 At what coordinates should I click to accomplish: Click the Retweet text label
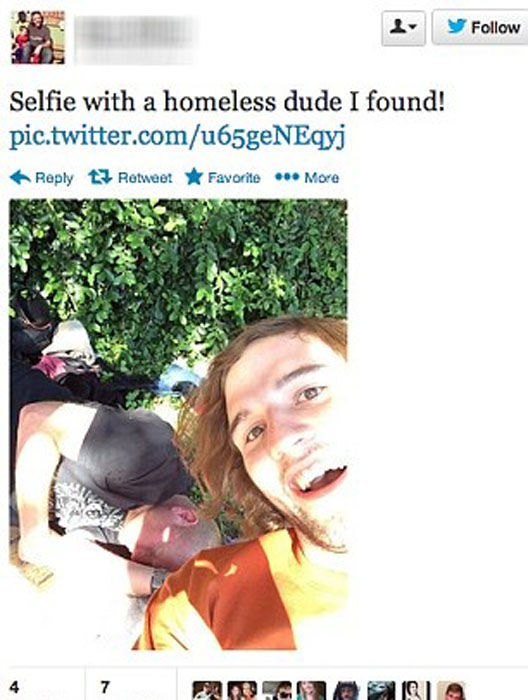pyautogui.click(x=145, y=178)
